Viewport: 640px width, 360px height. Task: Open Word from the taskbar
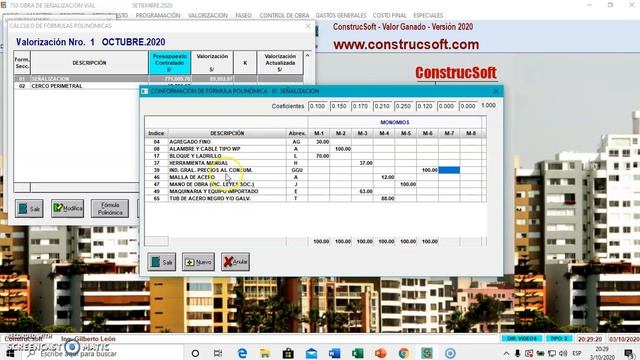coord(335,353)
